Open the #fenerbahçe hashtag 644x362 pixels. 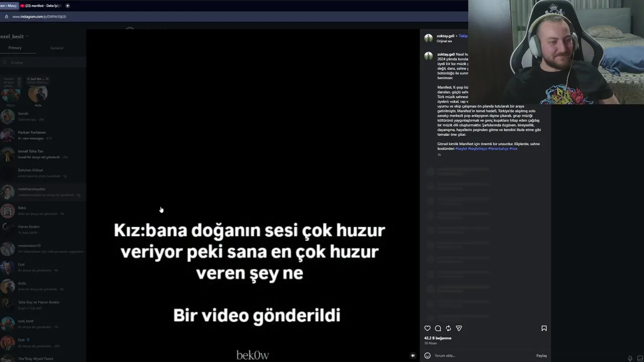(498, 149)
